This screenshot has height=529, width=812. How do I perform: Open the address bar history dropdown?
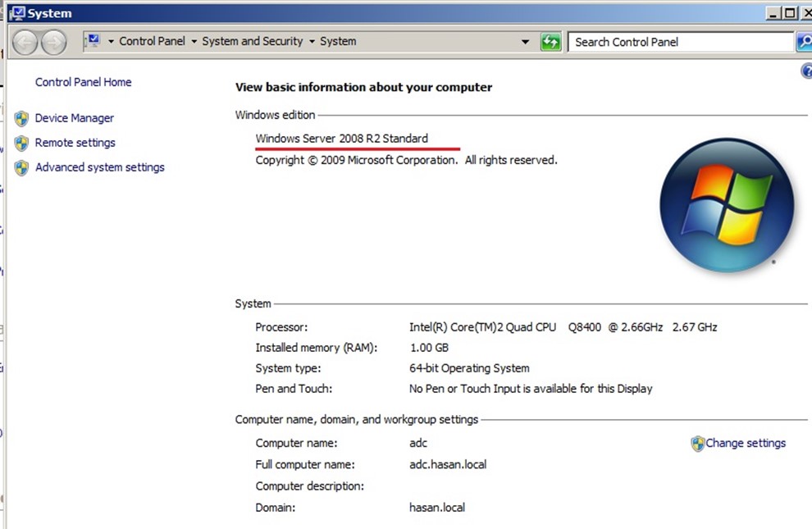[525, 41]
